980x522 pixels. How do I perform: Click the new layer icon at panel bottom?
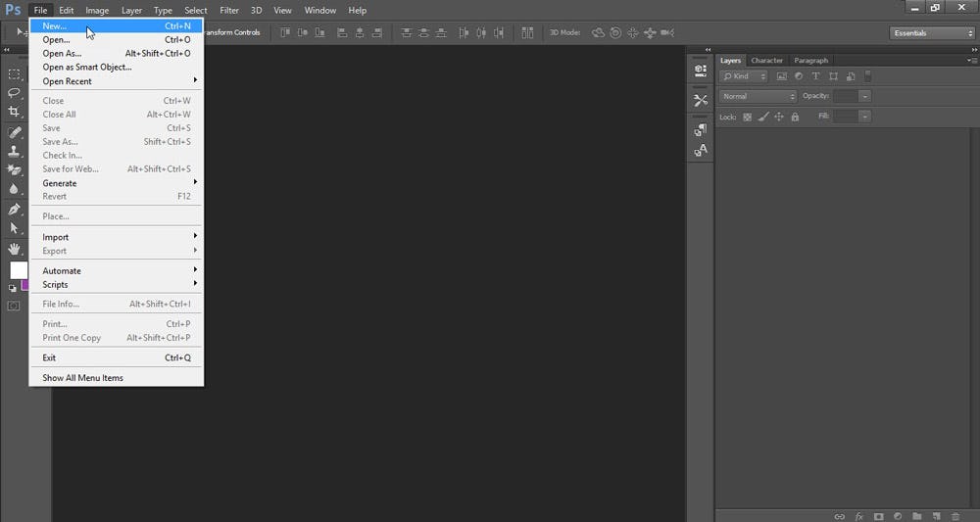pyautogui.click(x=936, y=515)
